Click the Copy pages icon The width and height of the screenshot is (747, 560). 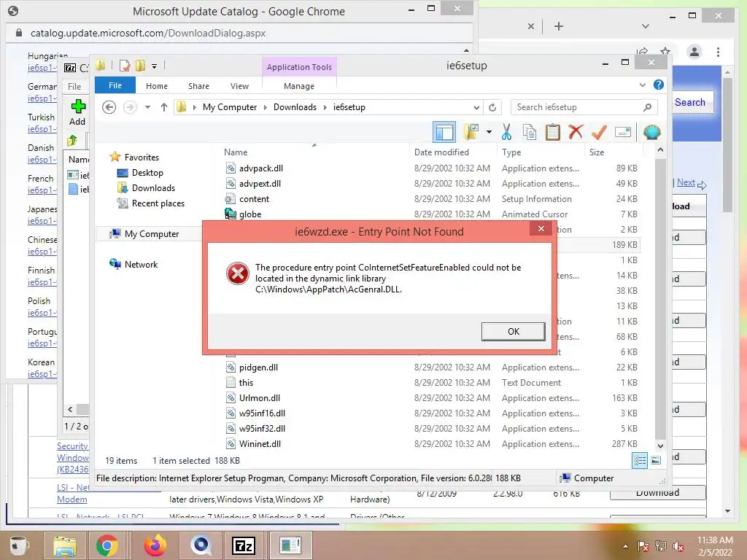(530, 132)
